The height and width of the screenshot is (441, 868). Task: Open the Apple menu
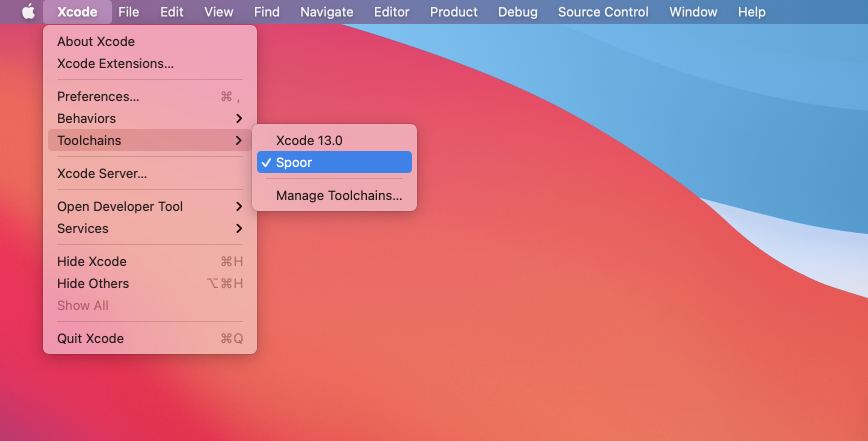28,11
